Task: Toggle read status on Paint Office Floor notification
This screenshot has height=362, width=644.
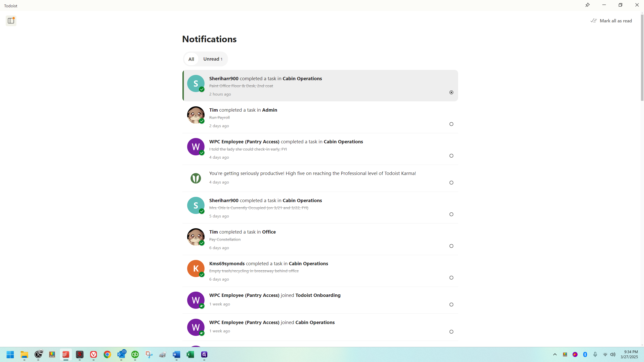Action: tap(451, 93)
